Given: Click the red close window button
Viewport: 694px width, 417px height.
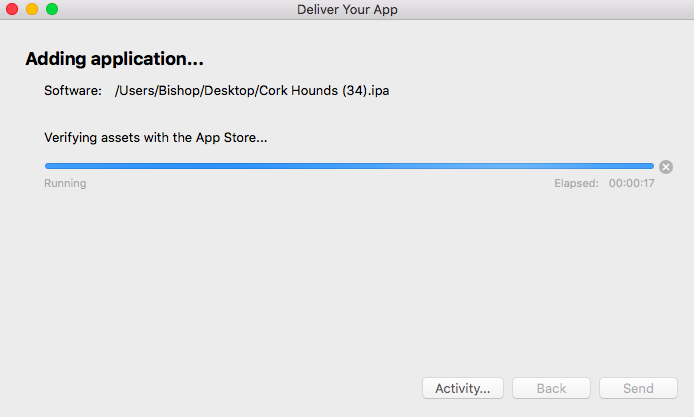Looking at the screenshot, I should (x=12, y=10).
